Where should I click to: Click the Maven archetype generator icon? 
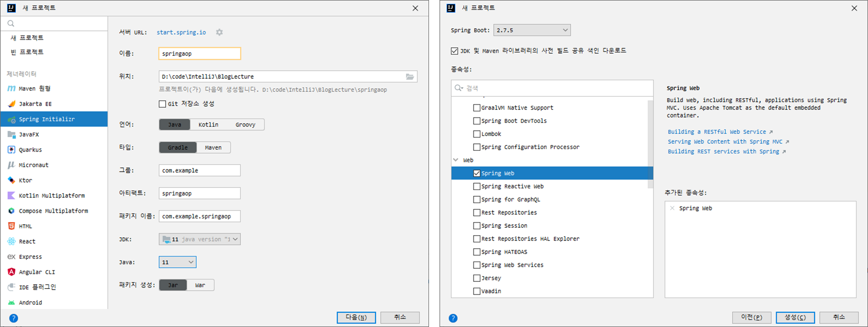[x=12, y=89]
